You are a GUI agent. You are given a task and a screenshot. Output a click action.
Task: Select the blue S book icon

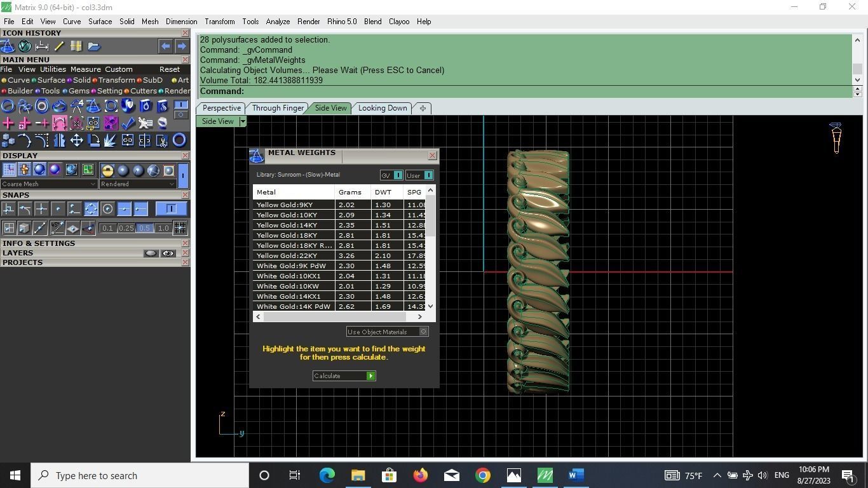[162, 105]
